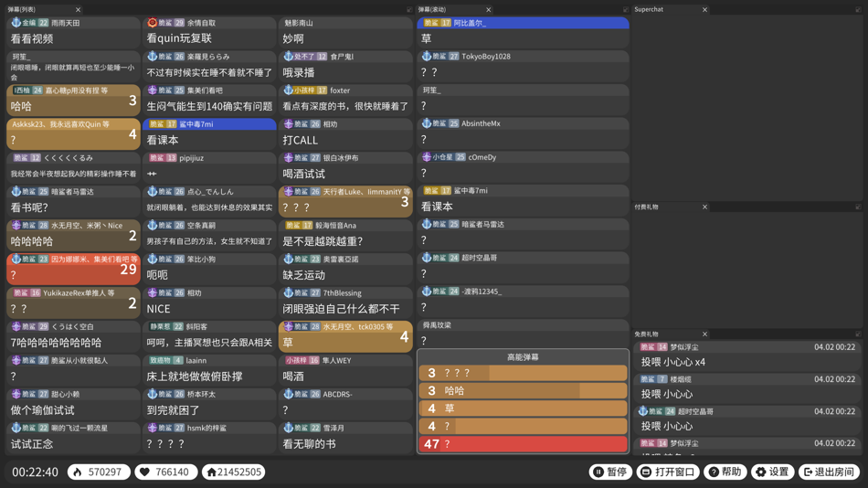This screenshot has height=488, width=868.
Task: Maximize the 付费礼物 panel via its corner icon
Action: pyautogui.click(x=859, y=207)
